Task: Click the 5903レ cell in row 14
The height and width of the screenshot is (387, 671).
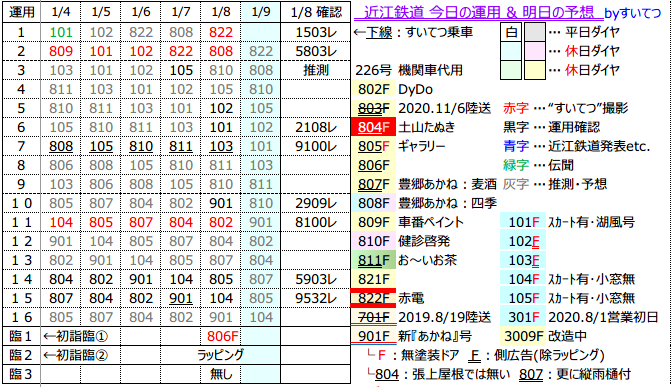Action: coord(316,279)
